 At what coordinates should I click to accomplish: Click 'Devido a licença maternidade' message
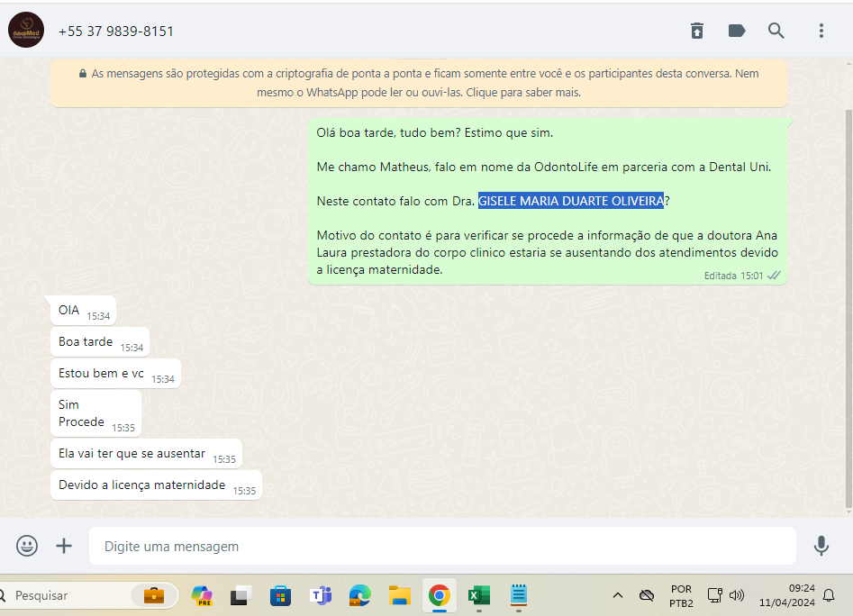point(156,485)
